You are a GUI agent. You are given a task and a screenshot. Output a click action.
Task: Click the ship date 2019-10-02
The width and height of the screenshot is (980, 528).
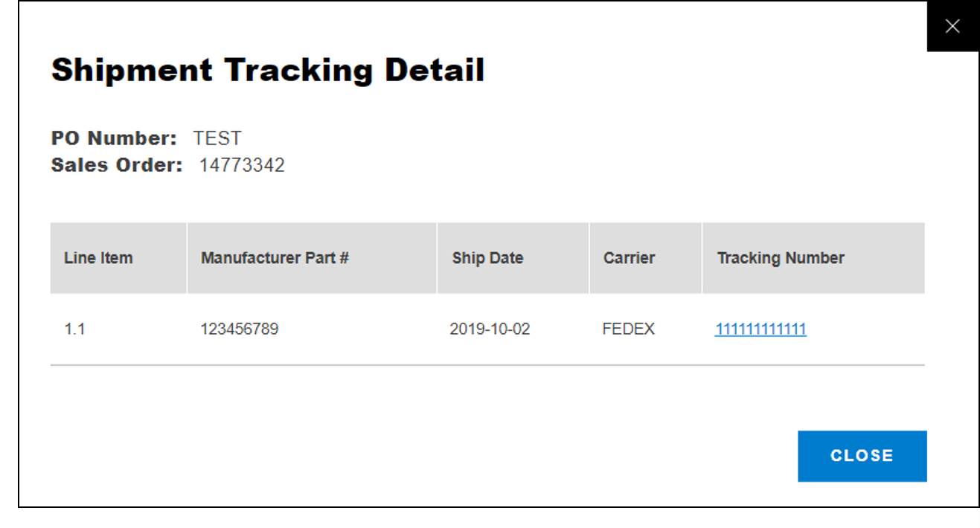(491, 328)
